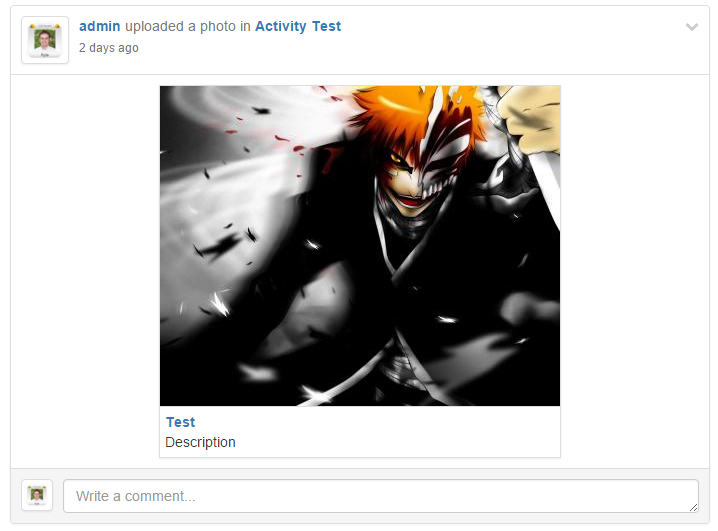Open the uploaded anime photo thumbnail
718x531 pixels.
(360, 246)
